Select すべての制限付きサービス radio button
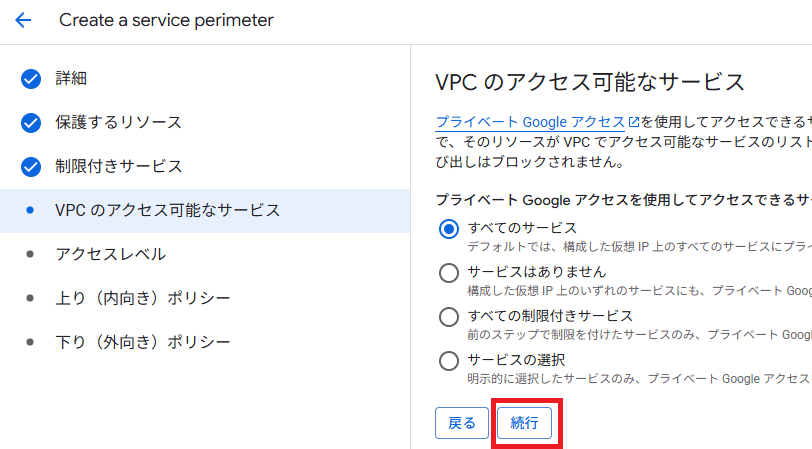 tap(449, 316)
